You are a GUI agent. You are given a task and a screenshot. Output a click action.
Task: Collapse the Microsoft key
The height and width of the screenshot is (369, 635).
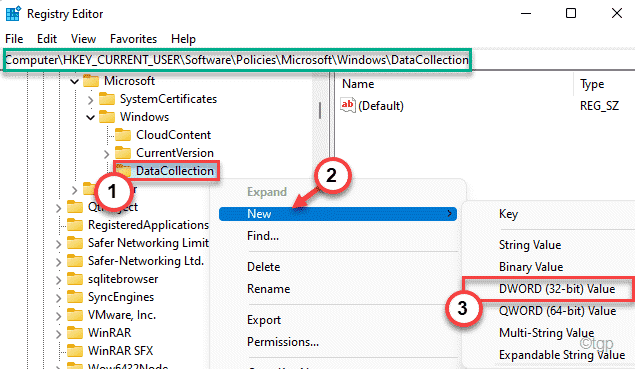(74, 81)
